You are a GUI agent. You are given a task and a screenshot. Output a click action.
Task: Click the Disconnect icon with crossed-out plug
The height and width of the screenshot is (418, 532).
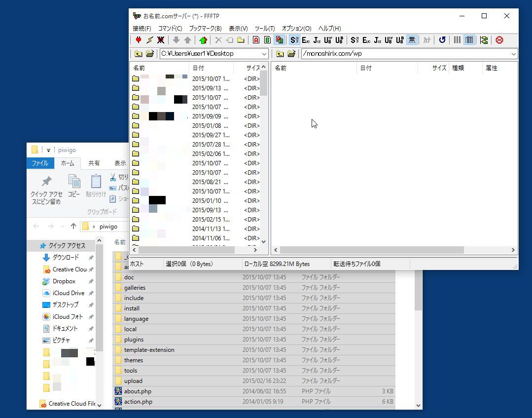[161, 40]
